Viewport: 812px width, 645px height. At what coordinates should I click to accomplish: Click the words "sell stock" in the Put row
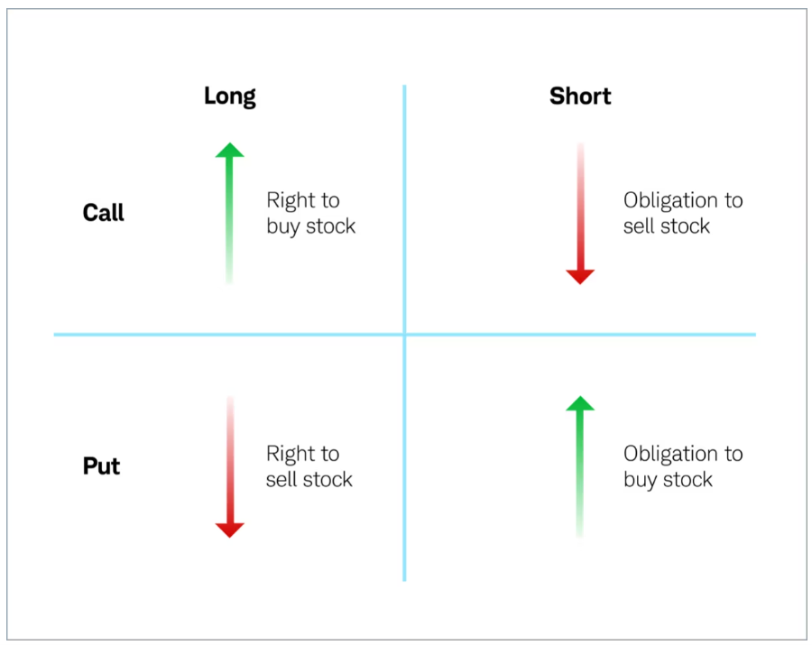click(x=309, y=479)
